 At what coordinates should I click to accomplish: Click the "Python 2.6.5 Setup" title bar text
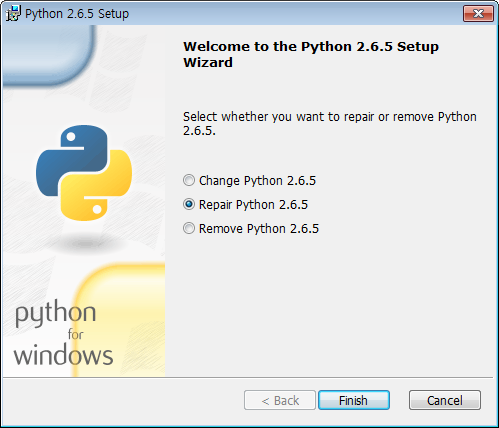coord(77,14)
